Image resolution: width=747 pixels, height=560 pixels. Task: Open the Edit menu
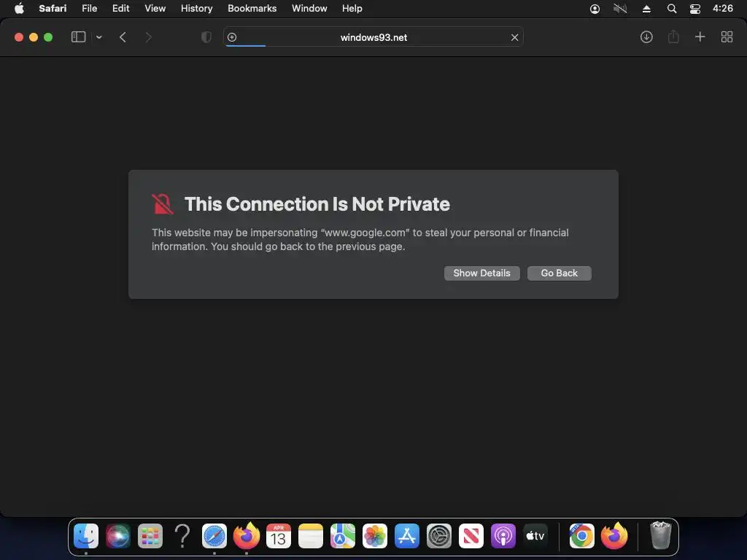pos(120,9)
